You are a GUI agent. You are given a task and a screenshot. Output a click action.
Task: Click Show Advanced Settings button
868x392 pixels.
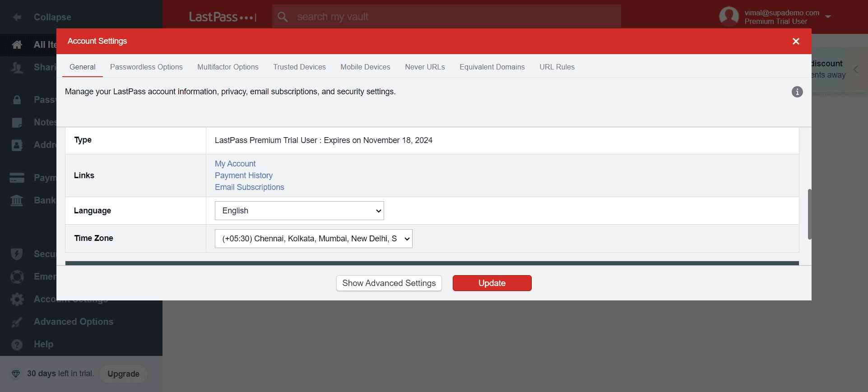(x=389, y=283)
